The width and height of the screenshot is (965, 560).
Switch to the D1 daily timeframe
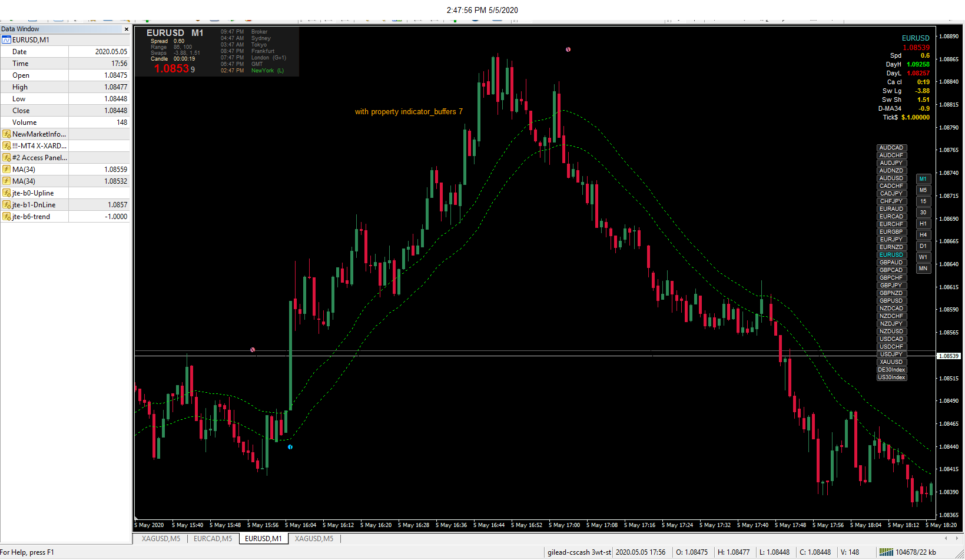coord(923,246)
